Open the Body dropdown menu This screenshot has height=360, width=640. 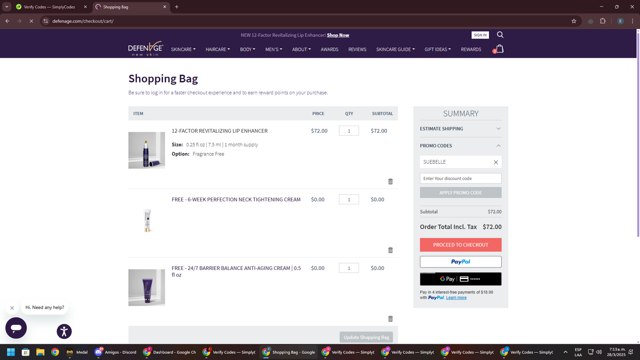(247, 49)
